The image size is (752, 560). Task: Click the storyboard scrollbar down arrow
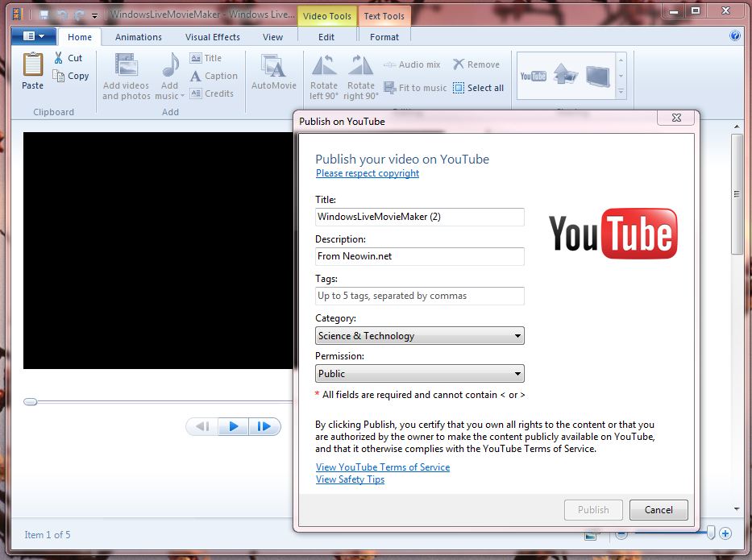click(737, 508)
